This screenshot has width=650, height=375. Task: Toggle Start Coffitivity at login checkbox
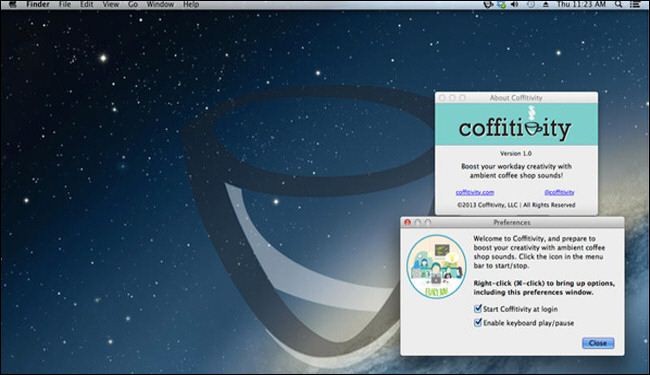pyautogui.click(x=478, y=309)
